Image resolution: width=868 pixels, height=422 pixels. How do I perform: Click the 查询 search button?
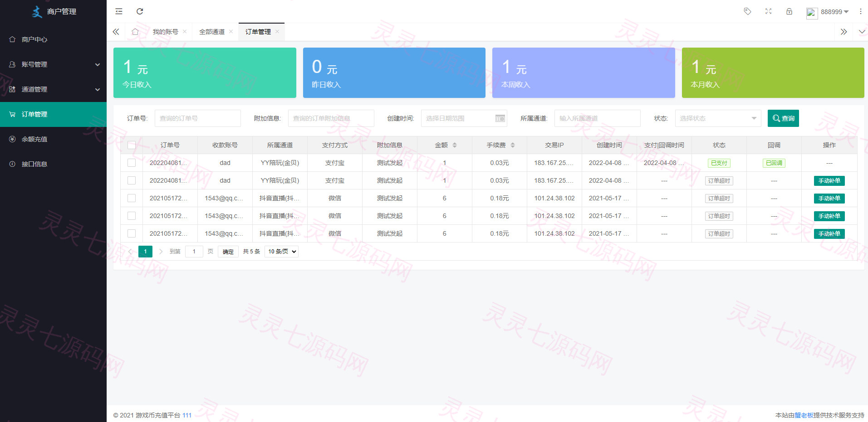pyautogui.click(x=783, y=118)
